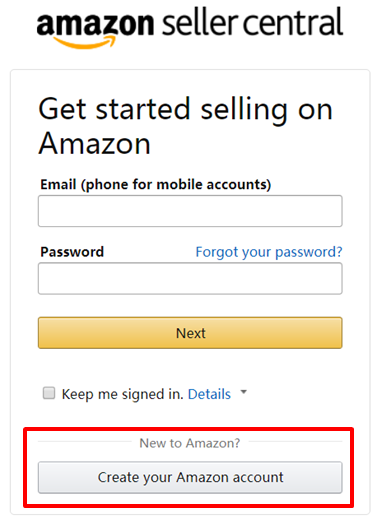Expand the small arrow beside Details
This screenshot has width=377, height=524.
pos(244,392)
